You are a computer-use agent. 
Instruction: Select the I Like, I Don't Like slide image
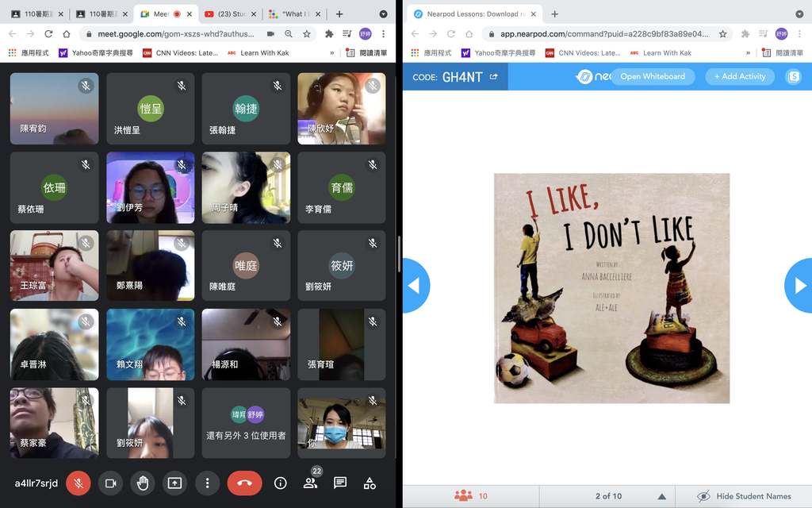pyautogui.click(x=611, y=288)
